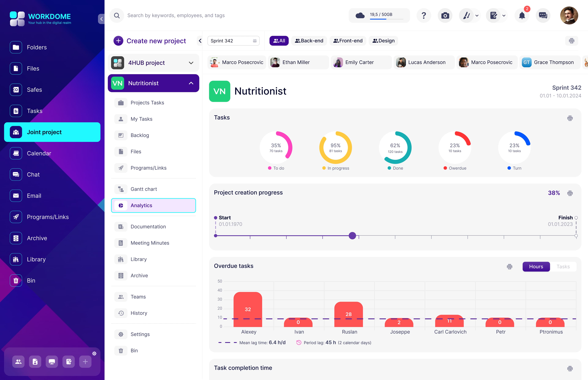Filter team by Back-end

click(309, 41)
